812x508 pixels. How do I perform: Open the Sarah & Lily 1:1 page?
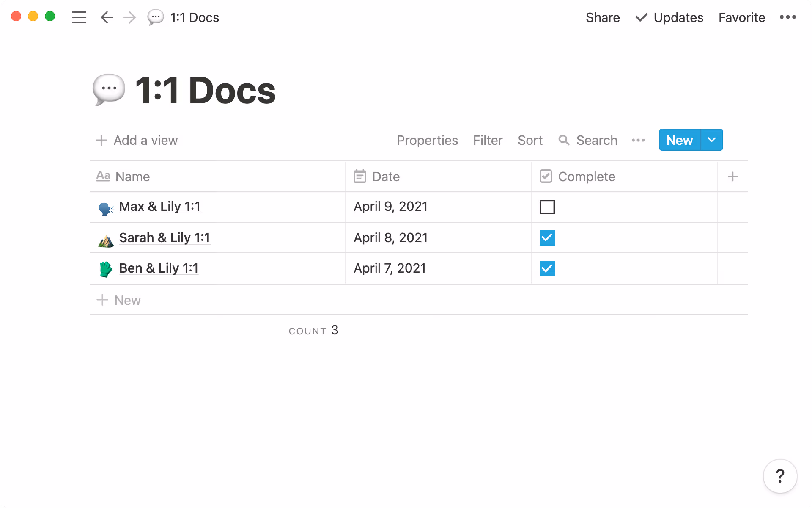point(164,238)
